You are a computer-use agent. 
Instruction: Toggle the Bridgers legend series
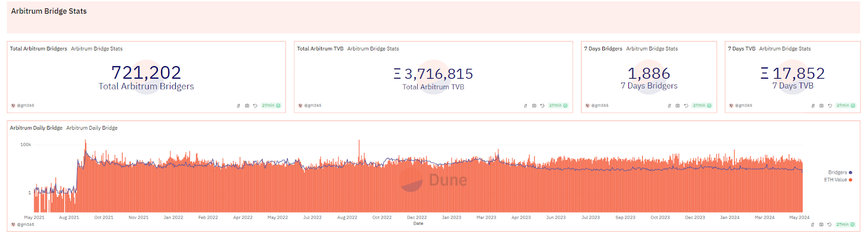[x=840, y=173]
